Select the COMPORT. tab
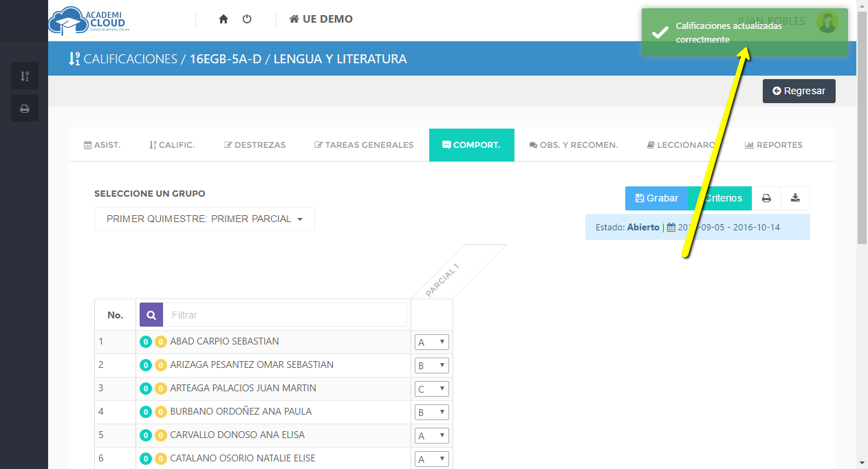This screenshot has height=469, width=868. coord(471,145)
